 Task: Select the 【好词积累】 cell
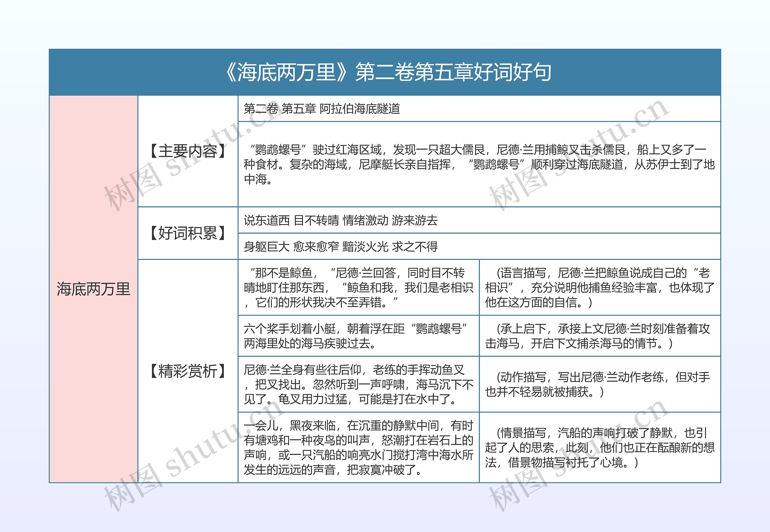[188, 233]
